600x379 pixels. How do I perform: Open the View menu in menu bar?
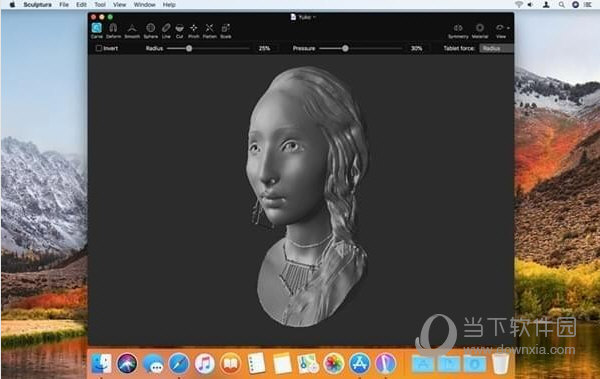pos(119,5)
